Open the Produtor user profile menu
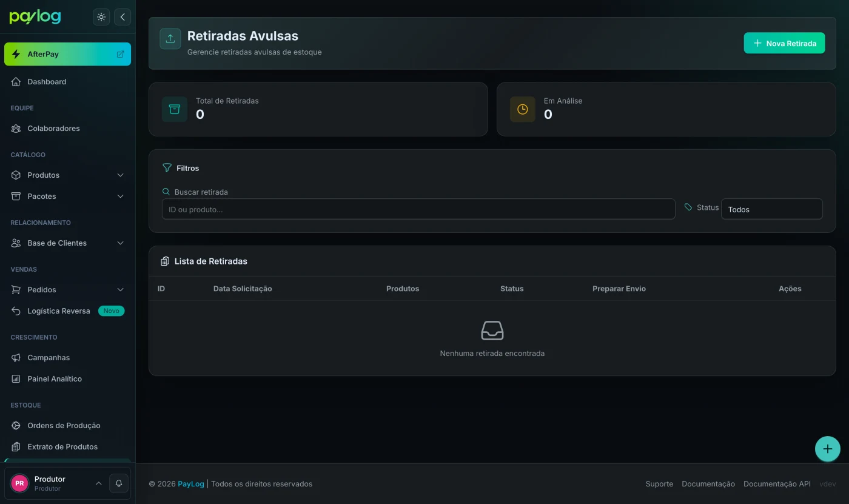 pyautogui.click(x=56, y=483)
